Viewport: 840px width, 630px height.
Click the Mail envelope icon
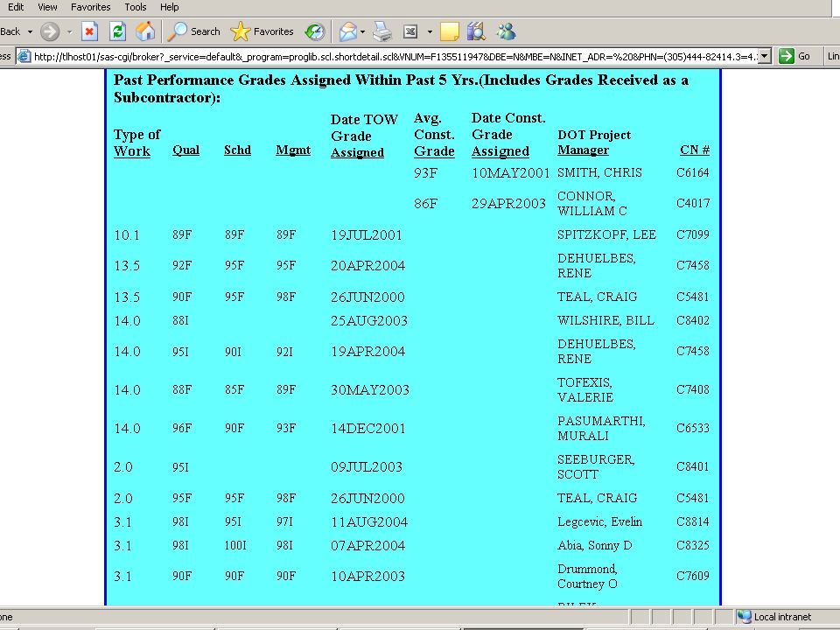[x=347, y=31]
